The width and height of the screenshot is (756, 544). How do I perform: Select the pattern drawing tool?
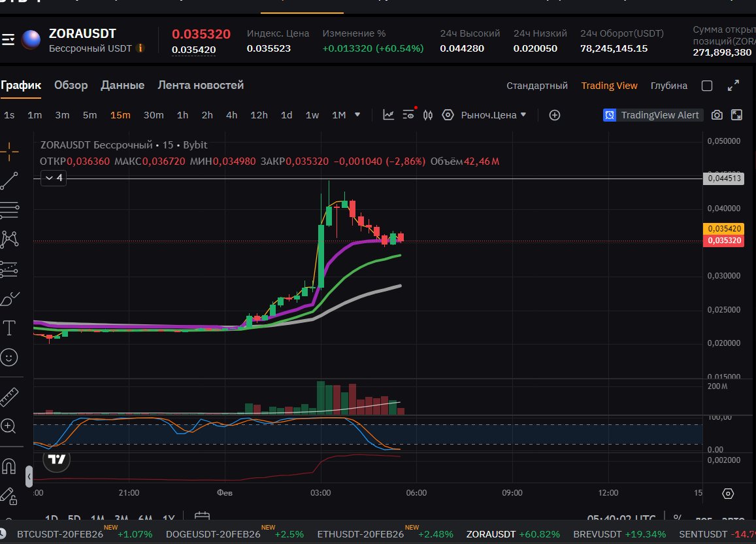click(9, 239)
